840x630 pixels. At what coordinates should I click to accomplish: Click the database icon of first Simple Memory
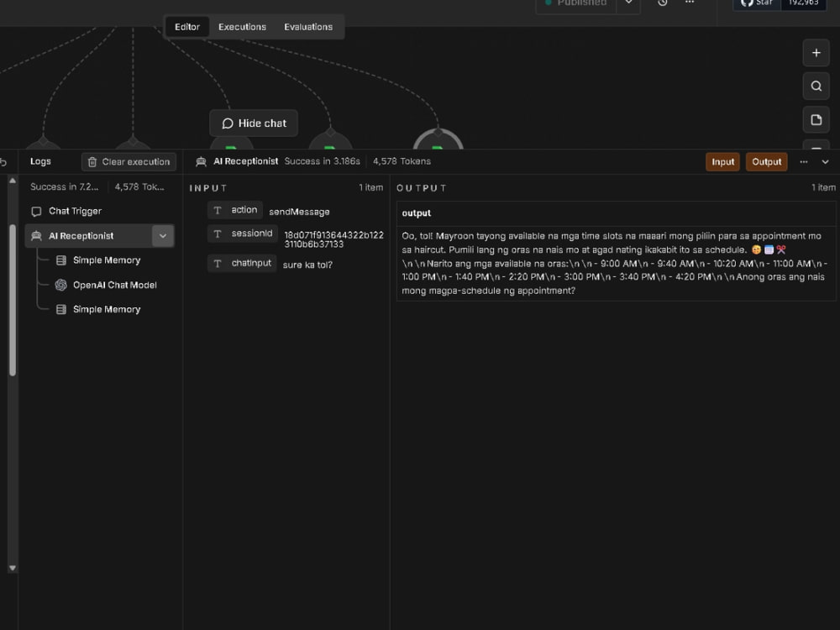(x=61, y=260)
